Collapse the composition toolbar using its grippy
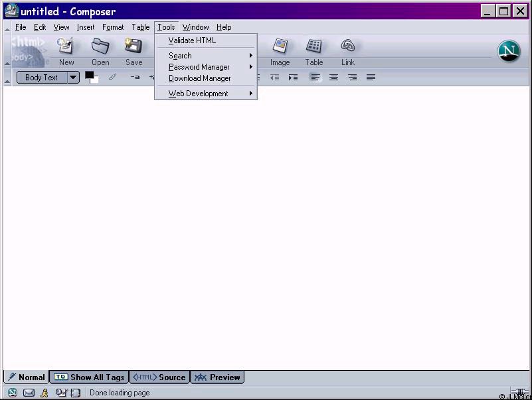Screen dimensions: 532x400 (x=7, y=51)
